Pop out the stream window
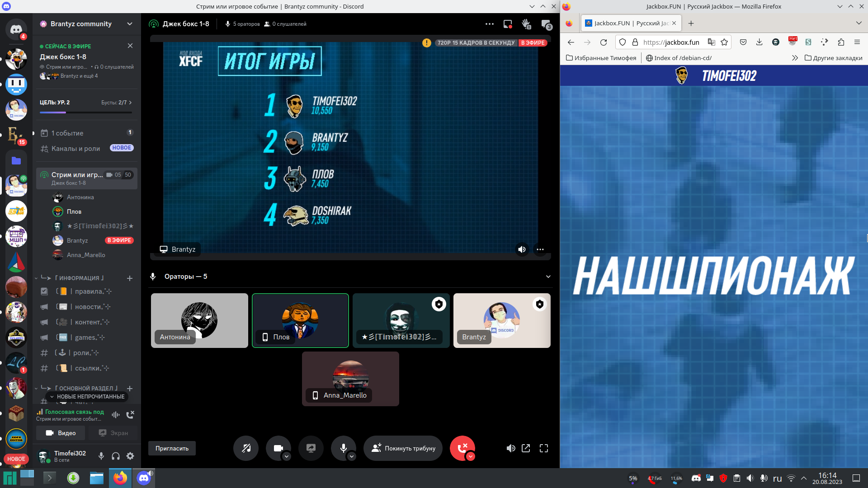Viewport: 868px width, 488px height. click(526, 448)
